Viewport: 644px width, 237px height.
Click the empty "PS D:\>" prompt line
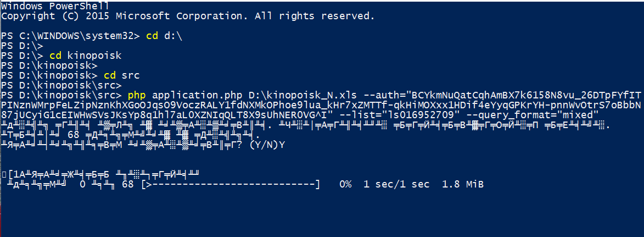pyautogui.click(x=22, y=46)
